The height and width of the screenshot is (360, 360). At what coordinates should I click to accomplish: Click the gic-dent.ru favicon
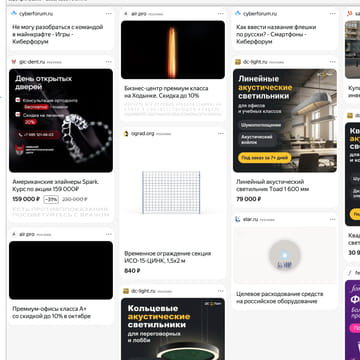[x=14, y=62]
